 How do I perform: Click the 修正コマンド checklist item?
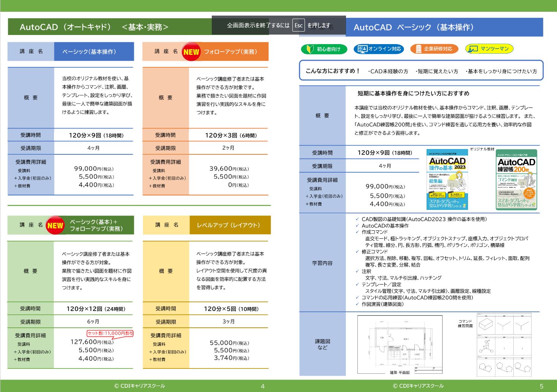point(375,252)
